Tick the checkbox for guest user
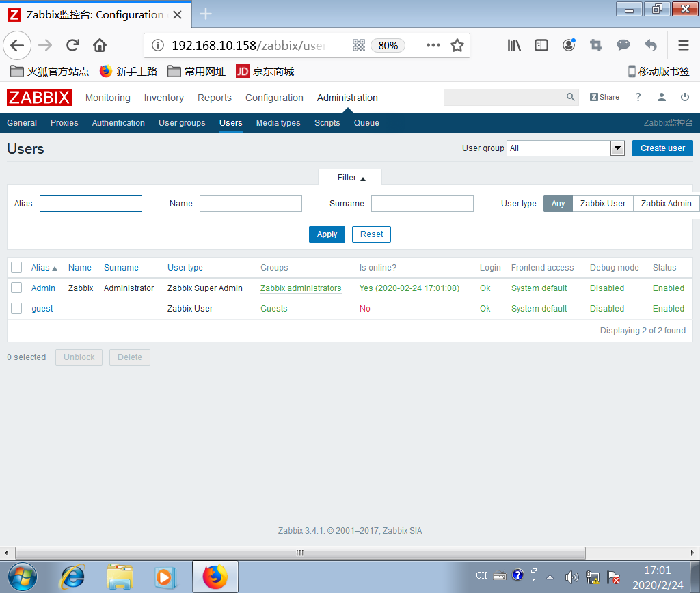Screen dimensions: 700x593 point(16,308)
